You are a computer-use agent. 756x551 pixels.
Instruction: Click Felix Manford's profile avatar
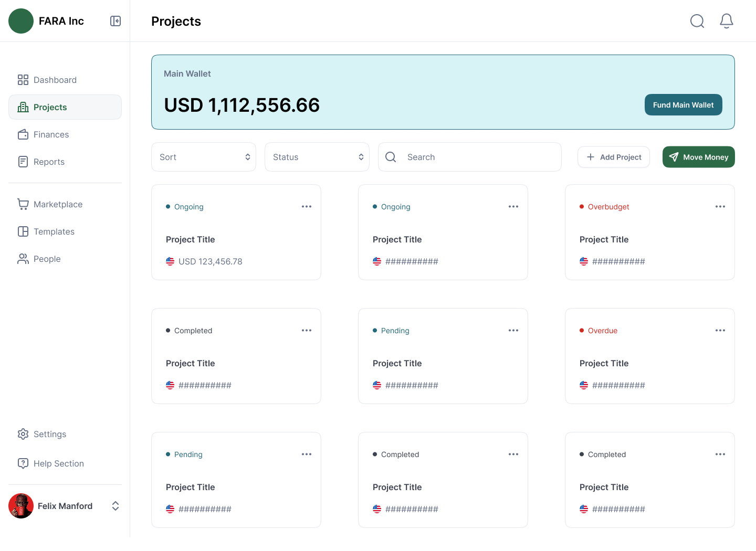click(21, 506)
